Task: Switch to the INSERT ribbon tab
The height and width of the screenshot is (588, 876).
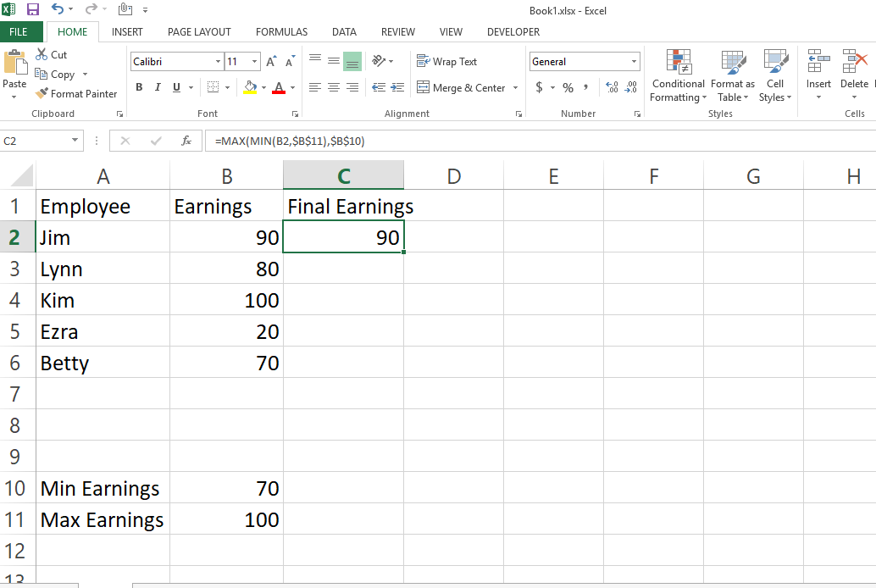Action: pyautogui.click(x=127, y=32)
